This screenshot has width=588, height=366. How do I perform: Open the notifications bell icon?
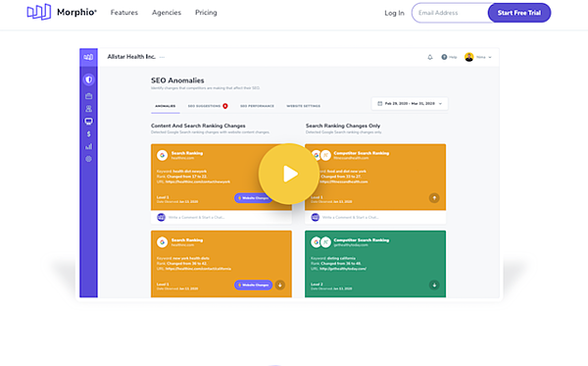(x=430, y=57)
